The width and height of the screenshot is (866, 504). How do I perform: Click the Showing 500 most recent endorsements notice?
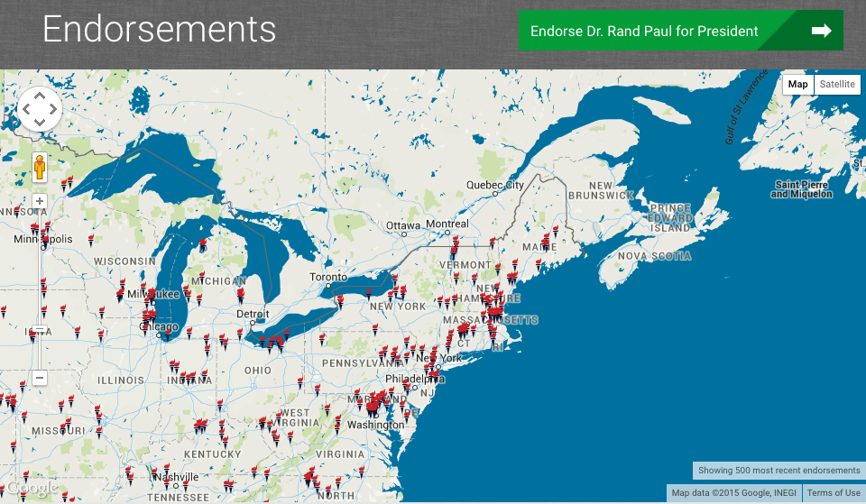pos(778,471)
